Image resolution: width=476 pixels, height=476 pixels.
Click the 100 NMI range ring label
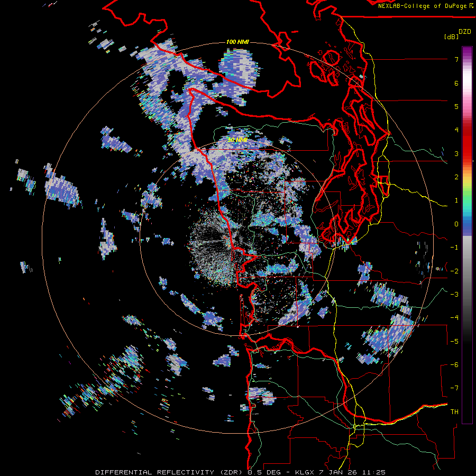[x=237, y=42]
